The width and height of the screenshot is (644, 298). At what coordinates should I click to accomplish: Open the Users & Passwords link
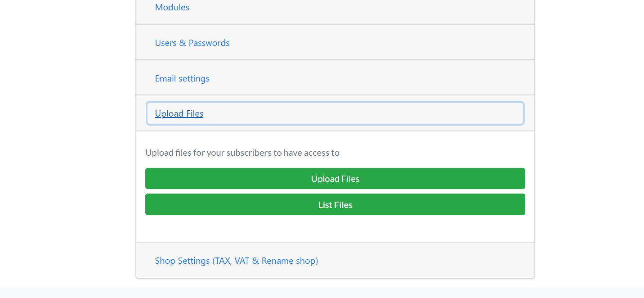pyautogui.click(x=192, y=43)
